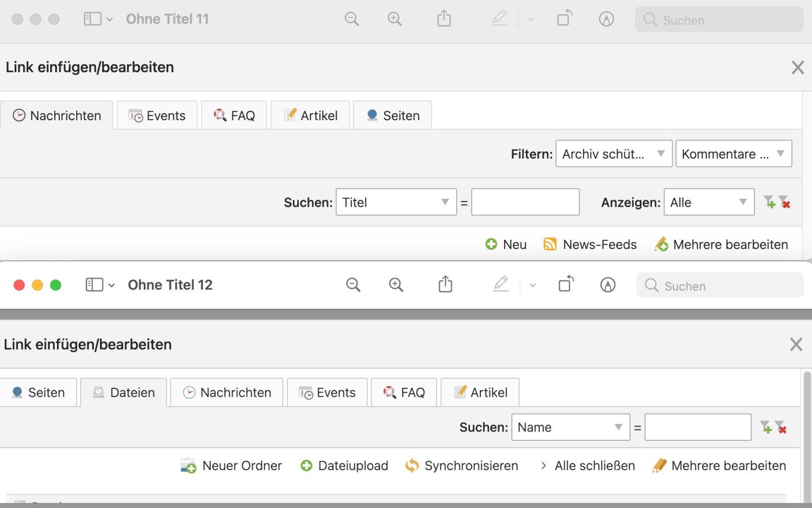Open the Titel search field dropdown
This screenshot has height=508, width=812.
pos(396,203)
